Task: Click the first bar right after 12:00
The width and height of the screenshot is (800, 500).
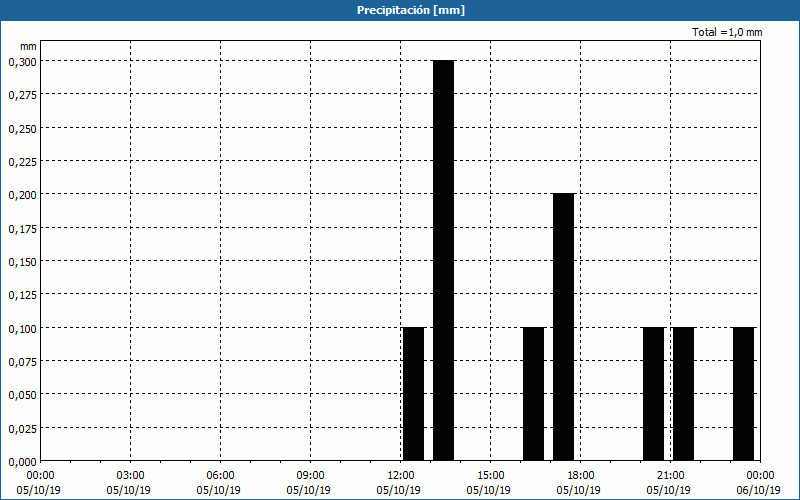Action: tap(413, 394)
